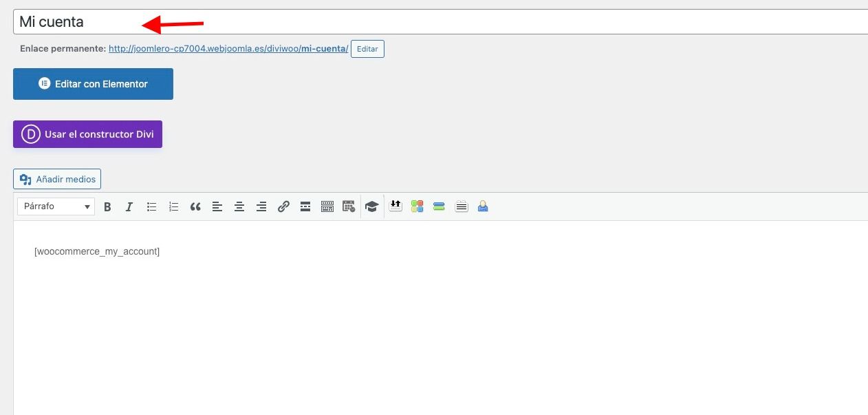Click the Mi cuenta title field
The height and width of the screenshot is (415, 868).
coord(440,21)
